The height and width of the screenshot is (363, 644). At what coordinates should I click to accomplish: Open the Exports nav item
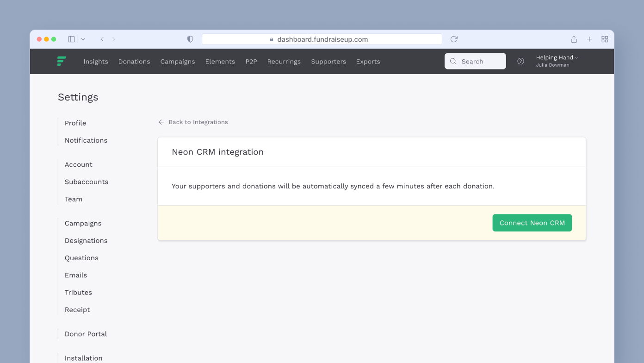368,62
